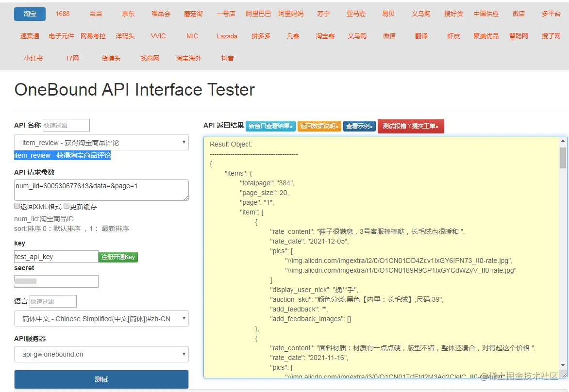Click the "auction_sku" line in results
This screenshot has width=569, height=392.
tap(357, 299)
